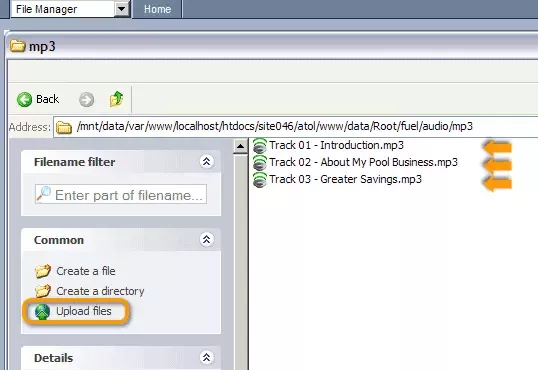Select Track 01 - Introduction.mp3 file

tap(336, 145)
